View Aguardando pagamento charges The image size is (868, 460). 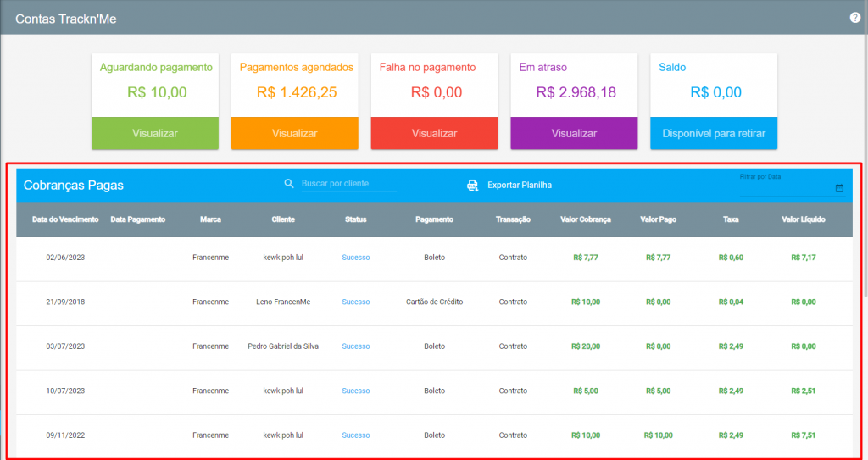tap(155, 133)
